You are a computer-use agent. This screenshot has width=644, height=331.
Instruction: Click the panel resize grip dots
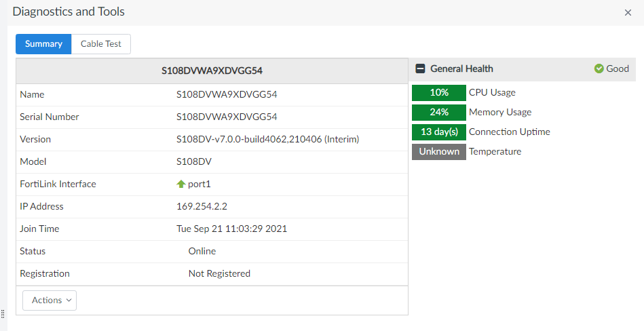[3, 314]
